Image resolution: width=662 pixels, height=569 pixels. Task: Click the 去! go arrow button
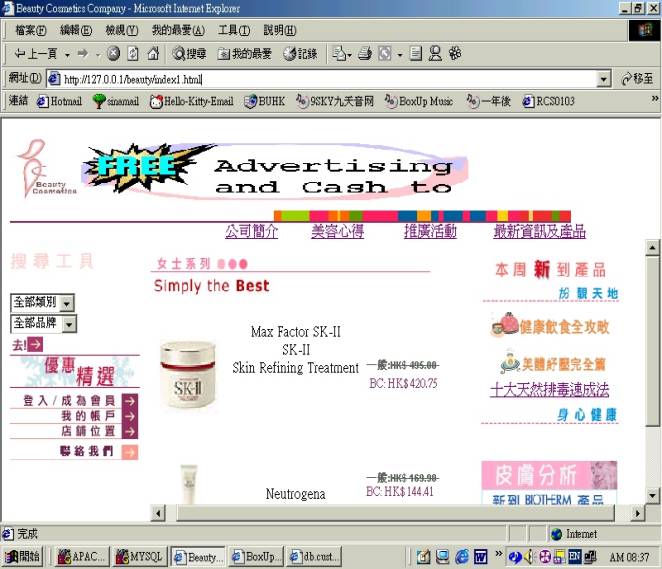coord(35,344)
